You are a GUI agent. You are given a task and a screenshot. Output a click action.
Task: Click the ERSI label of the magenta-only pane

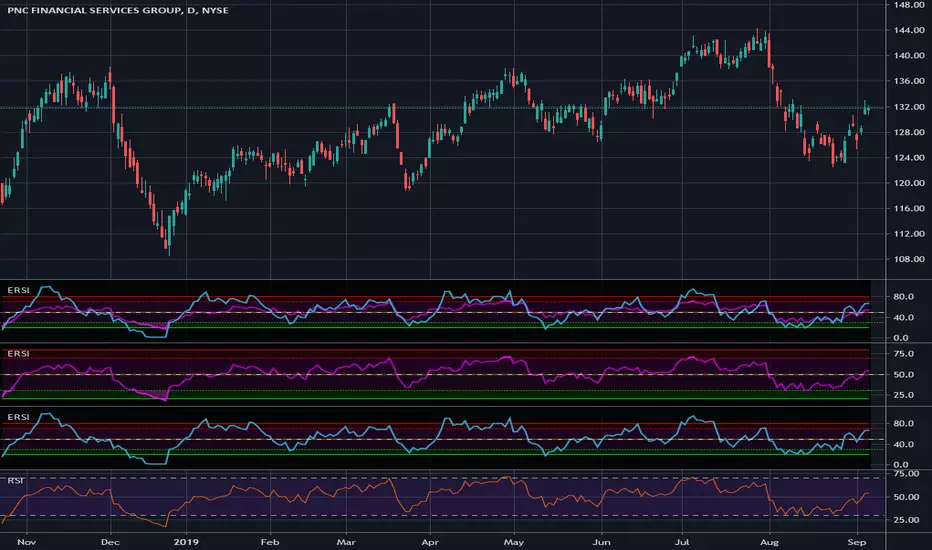click(x=18, y=354)
